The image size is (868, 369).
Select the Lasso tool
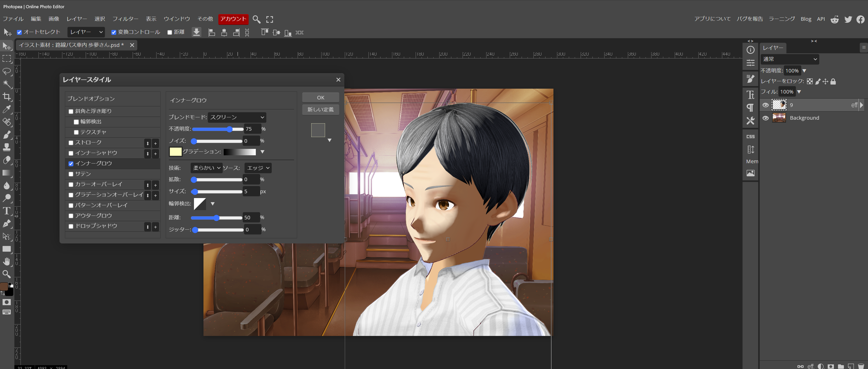pyautogui.click(x=7, y=71)
